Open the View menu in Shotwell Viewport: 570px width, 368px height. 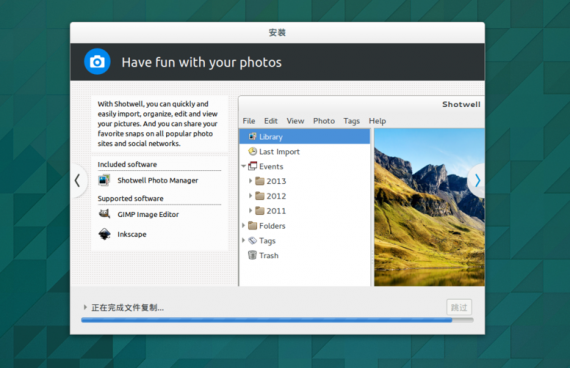pyautogui.click(x=295, y=121)
